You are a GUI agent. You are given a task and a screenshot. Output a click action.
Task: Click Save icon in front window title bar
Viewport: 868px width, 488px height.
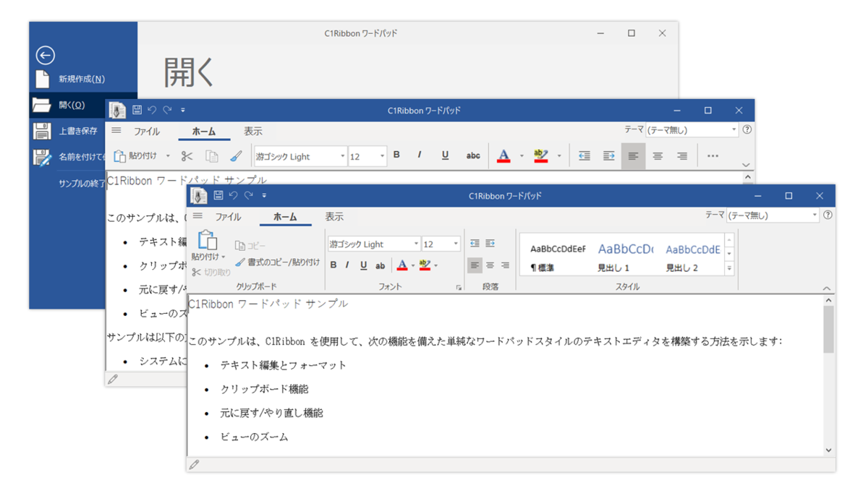click(218, 196)
